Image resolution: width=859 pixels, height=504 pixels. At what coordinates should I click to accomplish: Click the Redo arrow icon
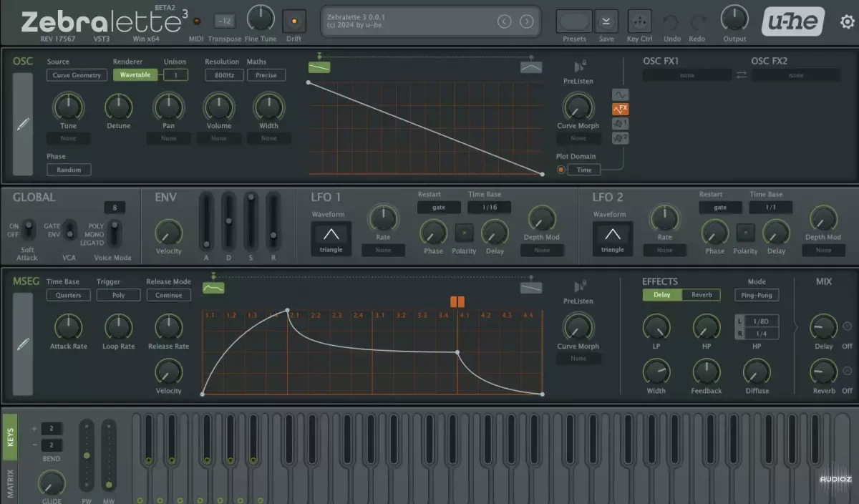[697, 21]
